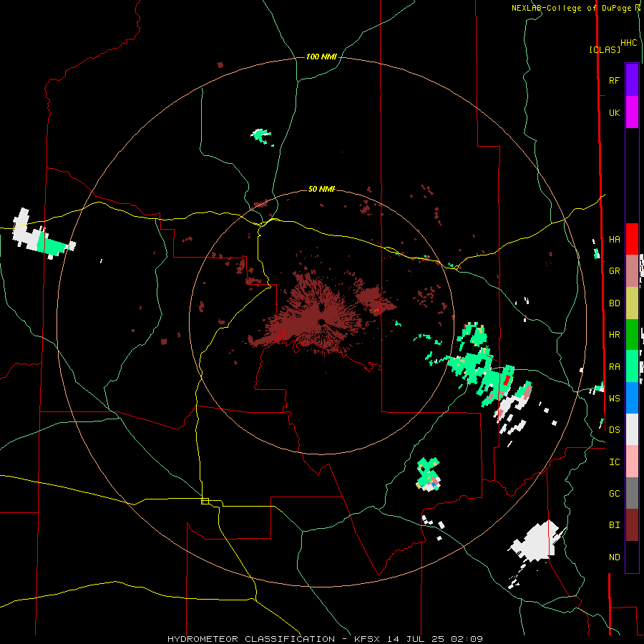
Task: Click the "BI" legend label
Action: (614, 525)
